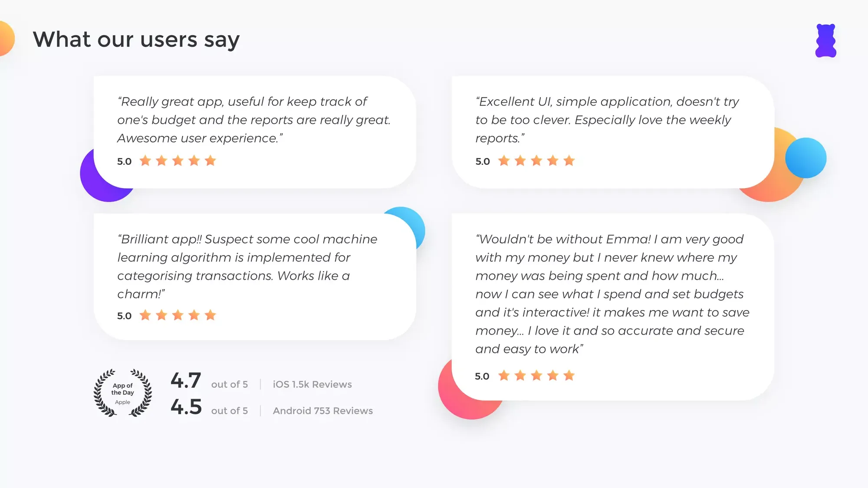This screenshot has width=868, height=488.
Task: Click the blue circle beside the Excellent UI card
Action: (806, 158)
